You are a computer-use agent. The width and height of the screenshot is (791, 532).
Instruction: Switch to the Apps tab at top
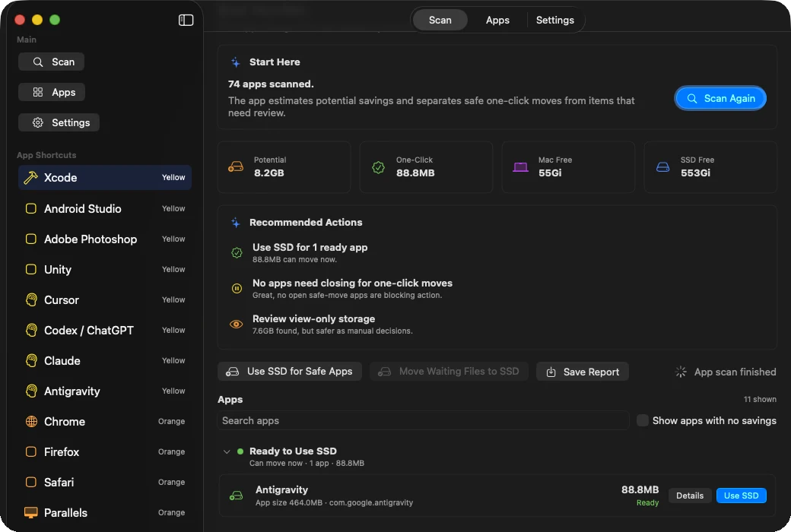click(497, 21)
